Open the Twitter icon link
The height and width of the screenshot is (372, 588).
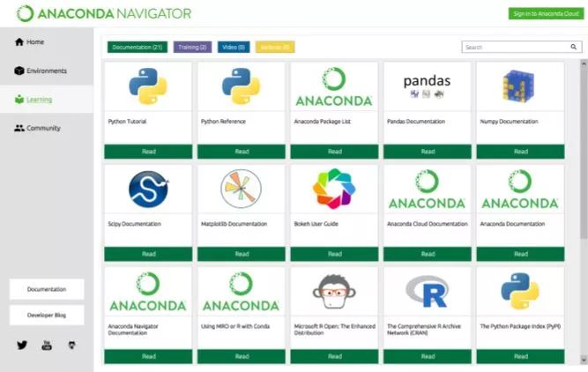point(22,345)
